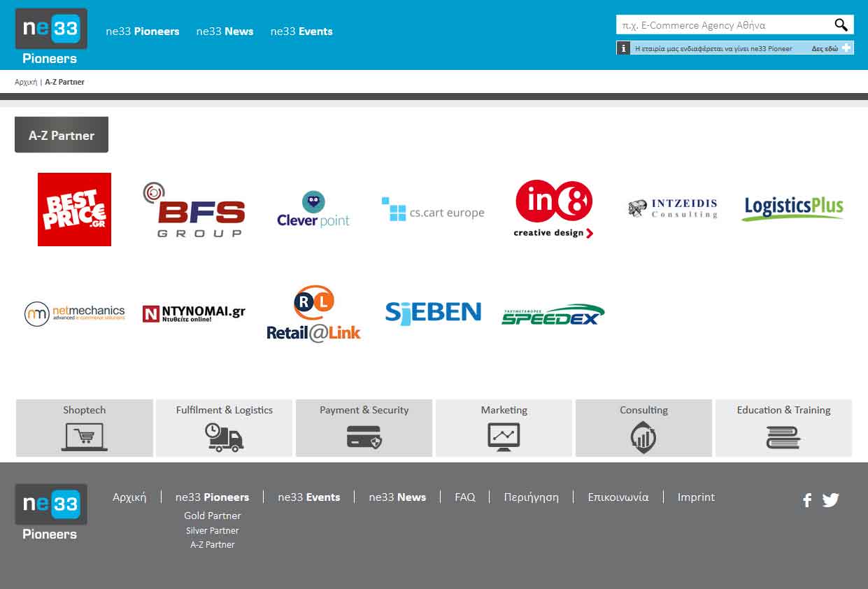
Task: Open 'Επικοινωνία' in the footer menu
Action: pyautogui.click(x=618, y=497)
